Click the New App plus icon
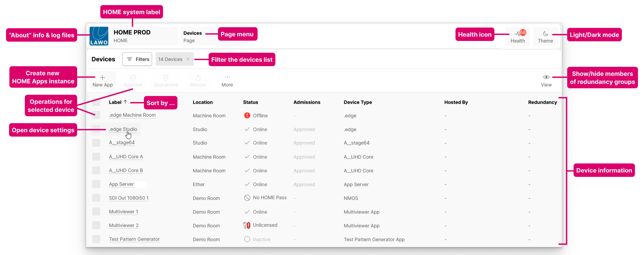The width and height of the screenshot is (644, 255). click(x=103, y=78)
